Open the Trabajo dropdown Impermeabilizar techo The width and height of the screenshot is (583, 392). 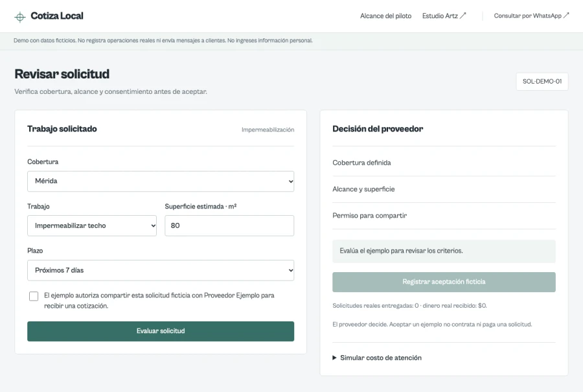click(x=92, y=225)
